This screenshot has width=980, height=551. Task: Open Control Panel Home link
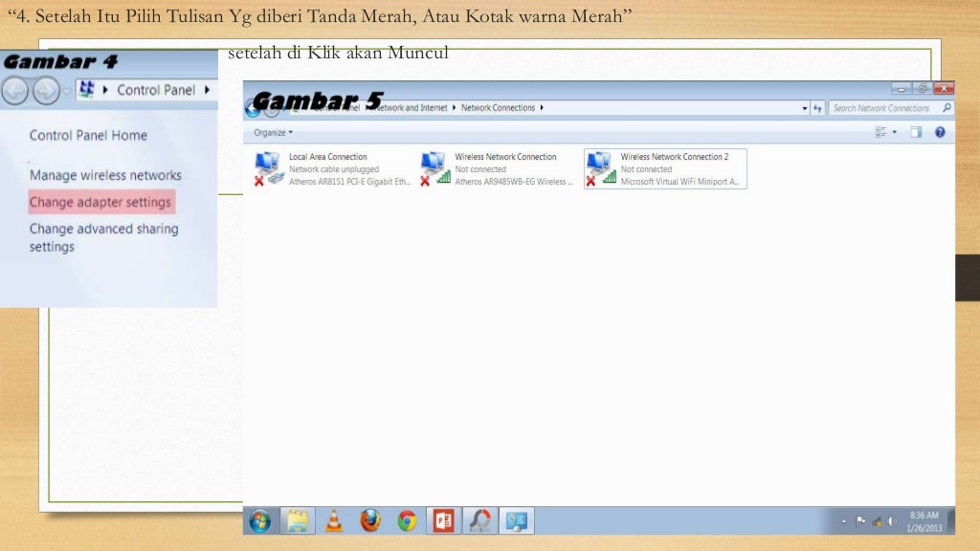tap(88, 135)
